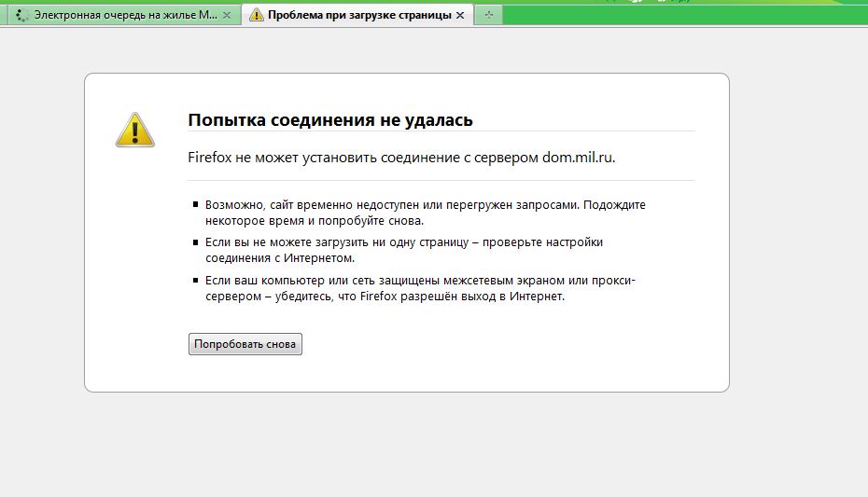Click the dom.mil.ru server name in message

(x=577, y=158)
